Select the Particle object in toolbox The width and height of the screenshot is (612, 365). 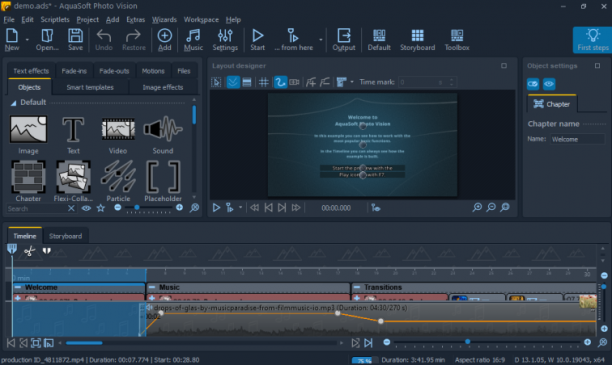click(118, 181)
